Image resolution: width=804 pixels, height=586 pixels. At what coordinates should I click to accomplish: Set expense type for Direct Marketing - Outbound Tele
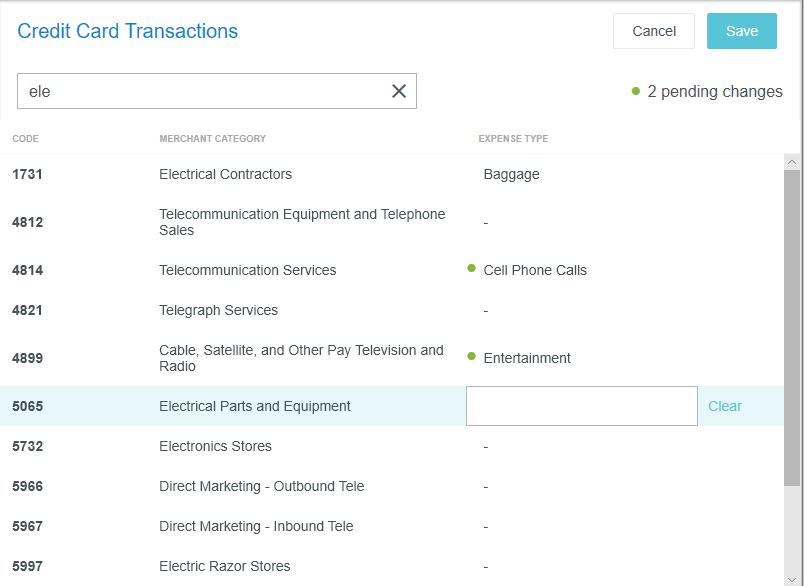click(x=486, y=486)
